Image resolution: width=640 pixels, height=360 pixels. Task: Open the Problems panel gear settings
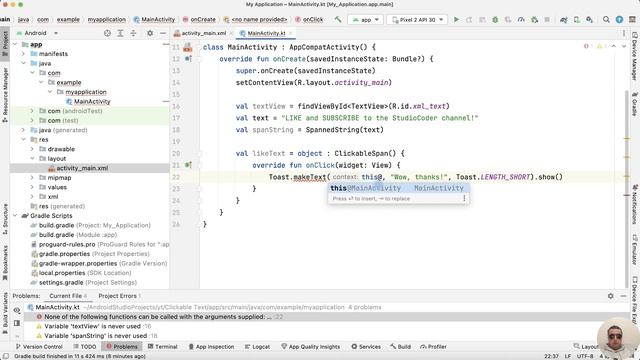[611, 296]
